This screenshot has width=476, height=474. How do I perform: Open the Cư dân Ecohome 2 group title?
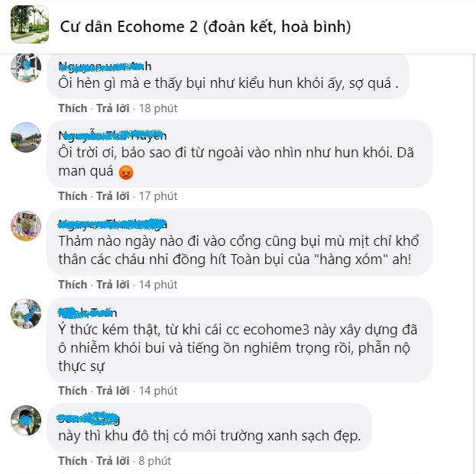click(x=206, y=27)
